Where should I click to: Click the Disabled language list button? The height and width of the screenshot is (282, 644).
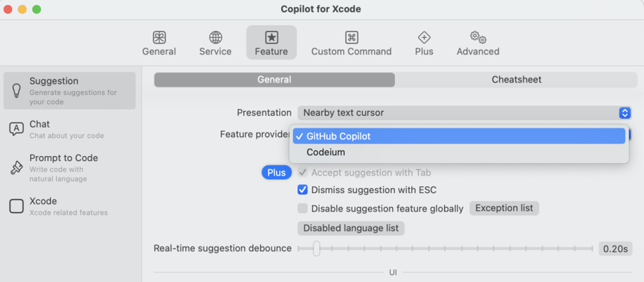click(351, 228)
